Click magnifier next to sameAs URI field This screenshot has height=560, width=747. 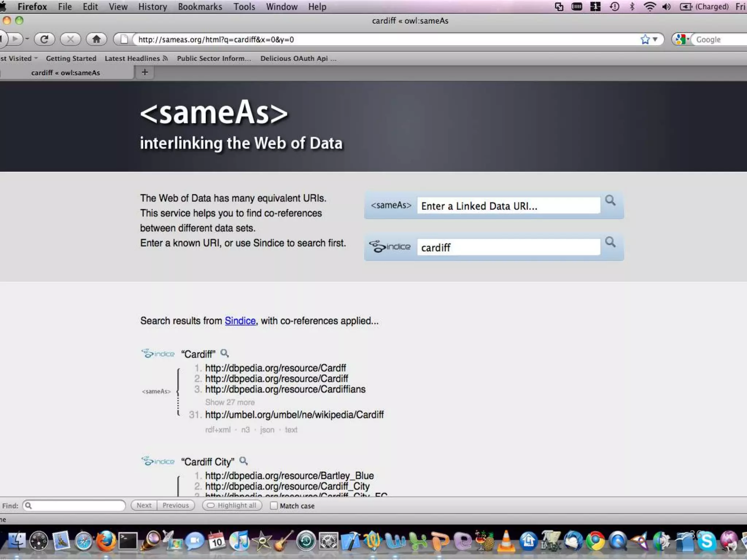pos(610,201)
